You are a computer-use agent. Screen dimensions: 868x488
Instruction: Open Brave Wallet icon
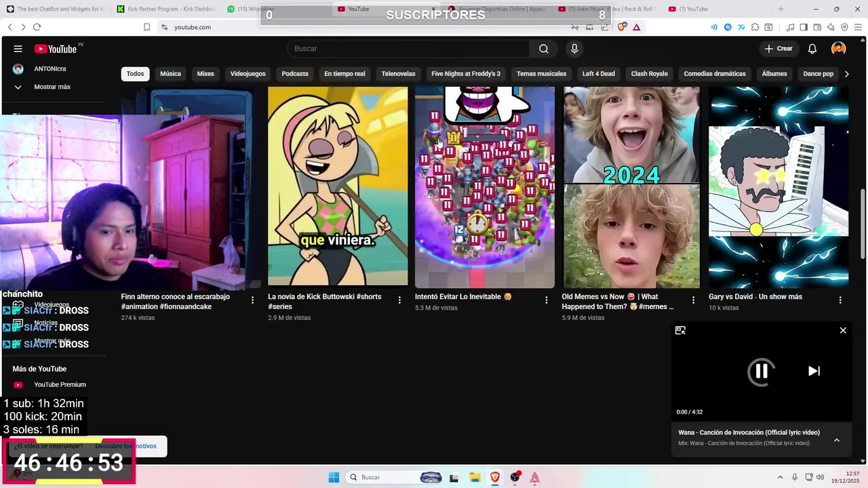(x=817, y=27)
